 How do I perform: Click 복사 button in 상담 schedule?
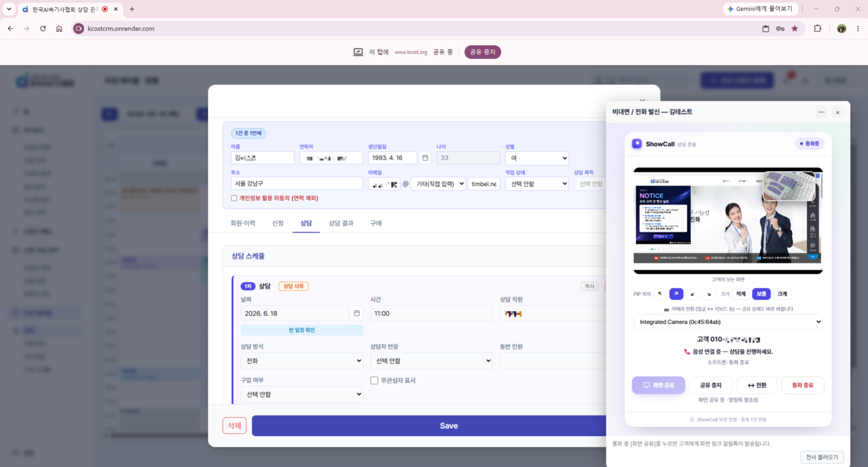click(590, 286)
